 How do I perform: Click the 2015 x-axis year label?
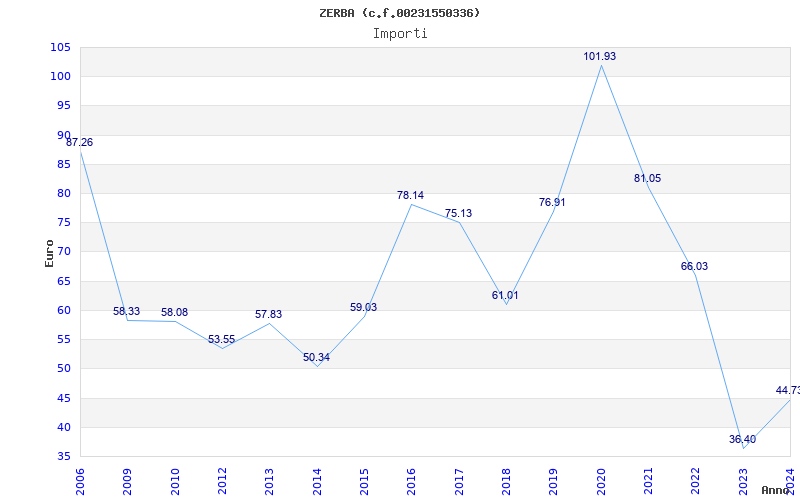pos(364,481)
